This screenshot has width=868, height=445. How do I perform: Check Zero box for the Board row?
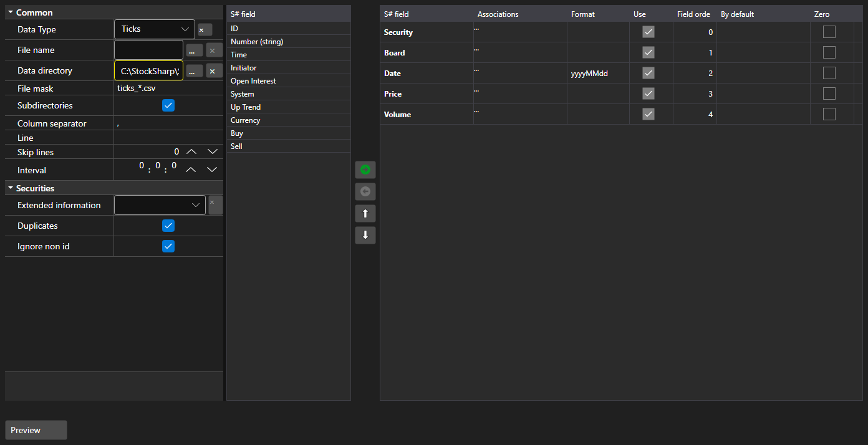coord(829,52)
